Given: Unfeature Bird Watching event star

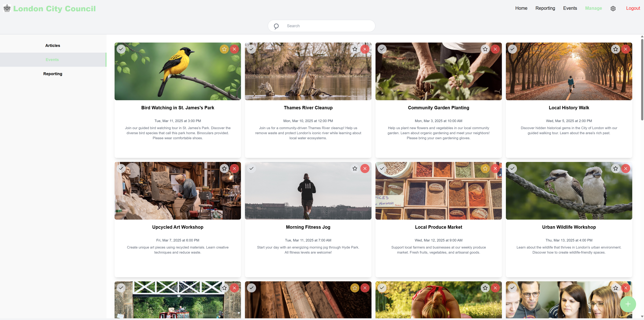Looking at the screenshot, I should (x=224, y=49).
